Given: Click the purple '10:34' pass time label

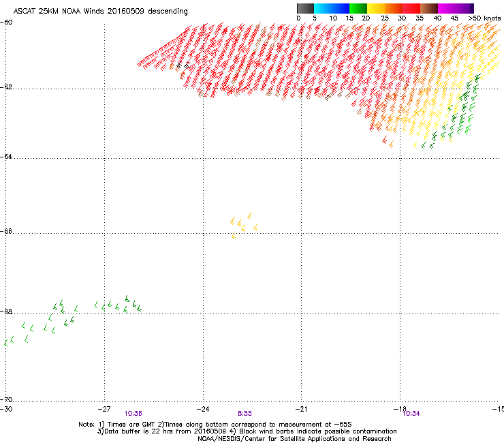Looking at the screenshot, I should click(x=411, y=414).
